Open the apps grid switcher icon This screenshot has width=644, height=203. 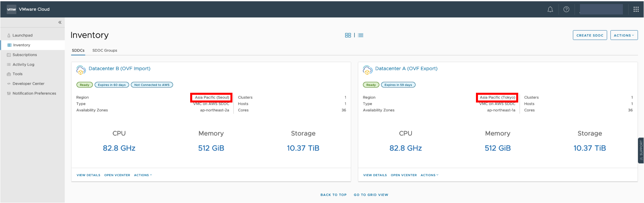636,9
